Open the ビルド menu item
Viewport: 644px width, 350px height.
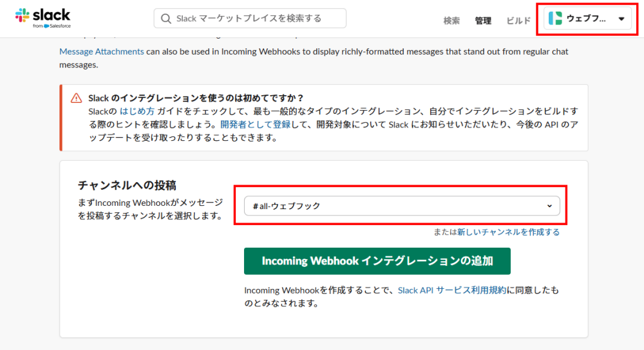(518, 21)
